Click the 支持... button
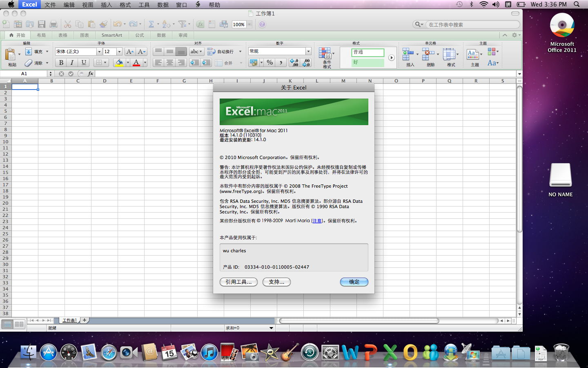 click(x=276, y=282)
